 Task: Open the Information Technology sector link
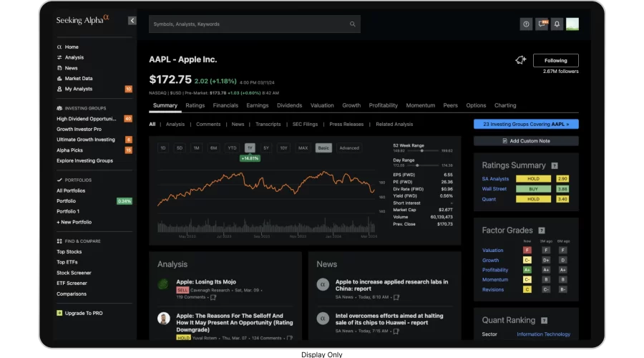pos(543,334)
